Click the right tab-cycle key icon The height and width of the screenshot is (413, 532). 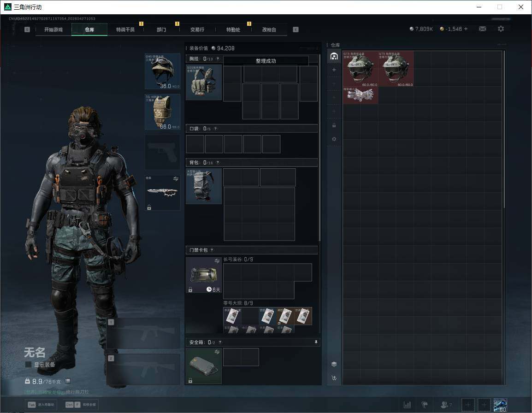pos(296,29)
